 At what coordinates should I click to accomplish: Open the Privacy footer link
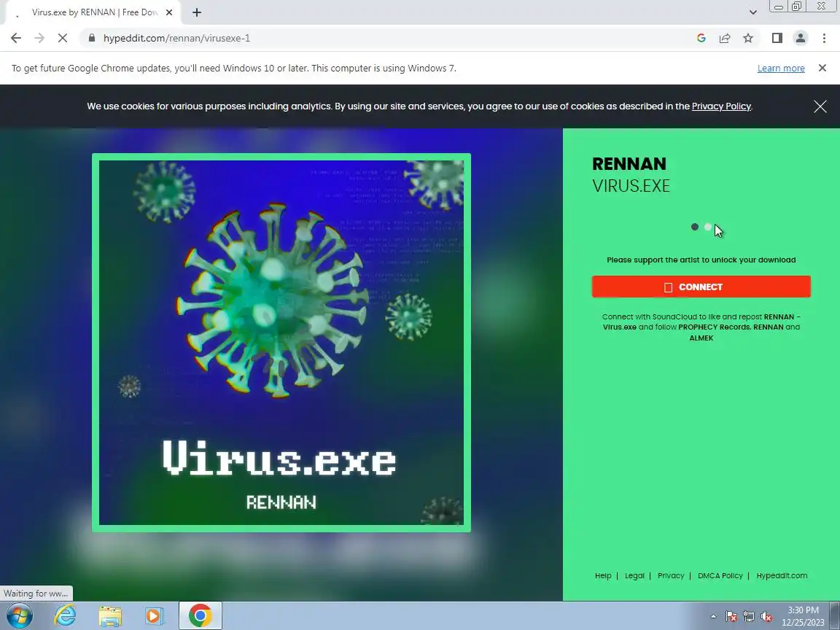[671, 575]
